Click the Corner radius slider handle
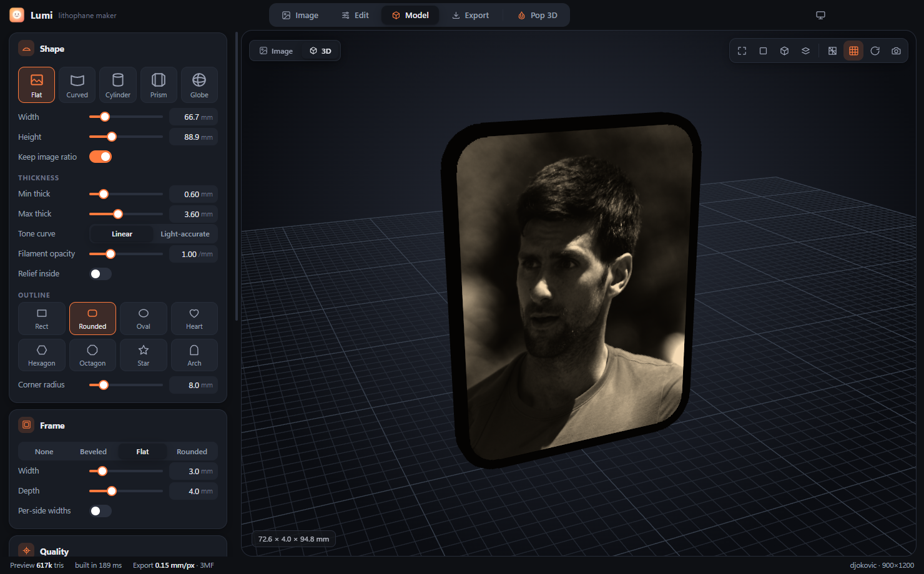 [x=104, y=385]
